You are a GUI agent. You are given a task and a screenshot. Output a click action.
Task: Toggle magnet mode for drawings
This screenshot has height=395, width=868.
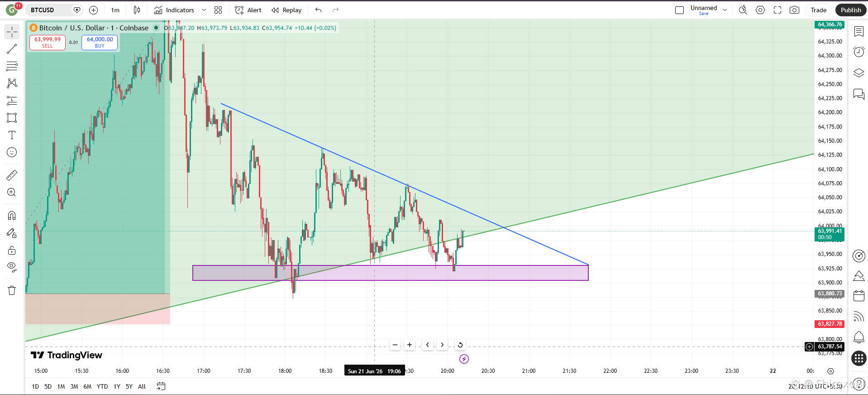(x=12, y=216)
